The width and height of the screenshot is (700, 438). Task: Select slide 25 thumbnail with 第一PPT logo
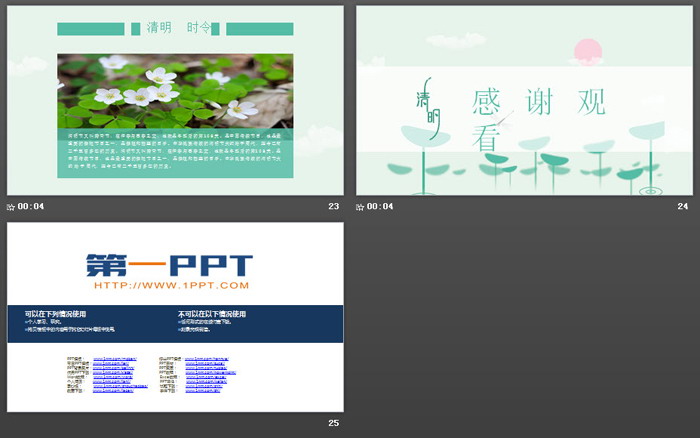(x=175, y=317)
